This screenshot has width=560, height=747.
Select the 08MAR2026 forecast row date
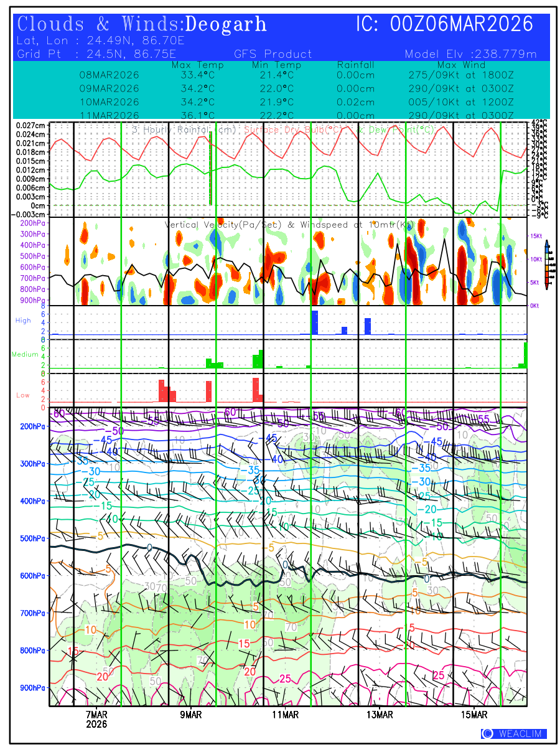[x=109, y=75]
